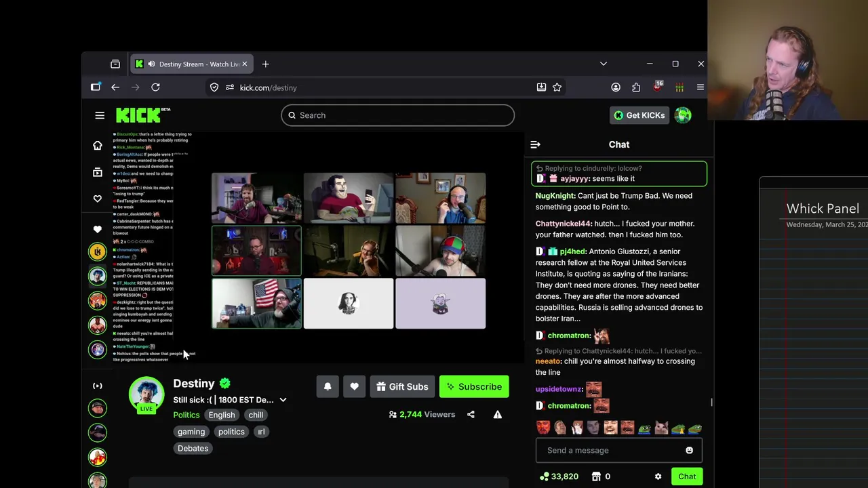Open the chat shop icon

coord(596,476)
